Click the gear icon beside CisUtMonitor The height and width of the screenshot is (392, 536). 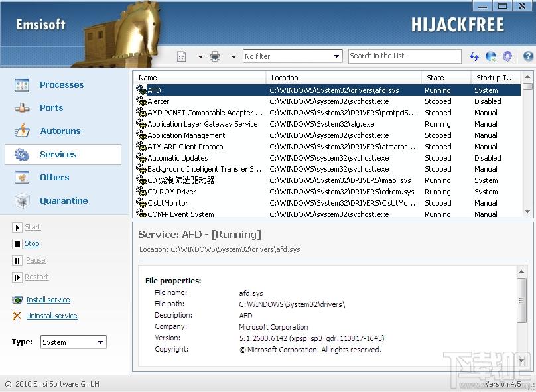coord(141,203)
